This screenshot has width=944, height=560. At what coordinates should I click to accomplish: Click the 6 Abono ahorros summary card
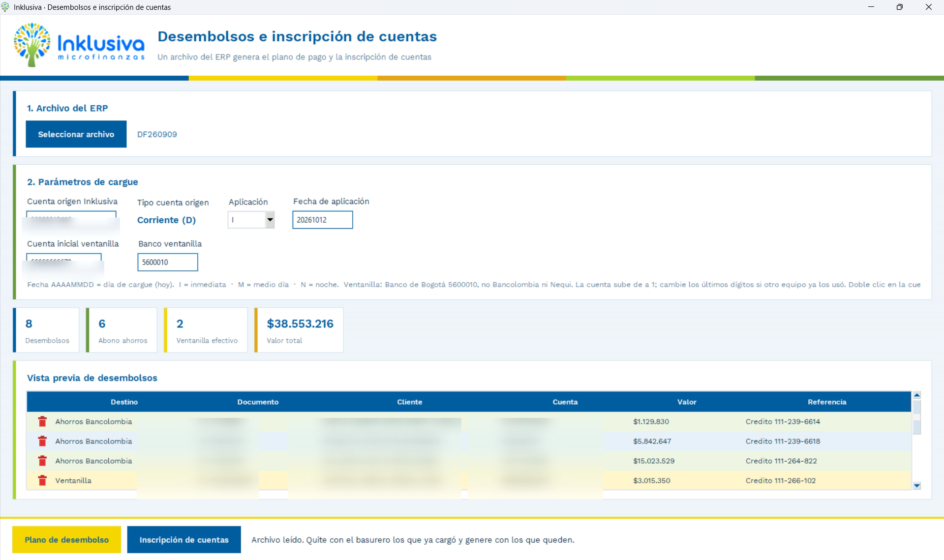point(122,330)
